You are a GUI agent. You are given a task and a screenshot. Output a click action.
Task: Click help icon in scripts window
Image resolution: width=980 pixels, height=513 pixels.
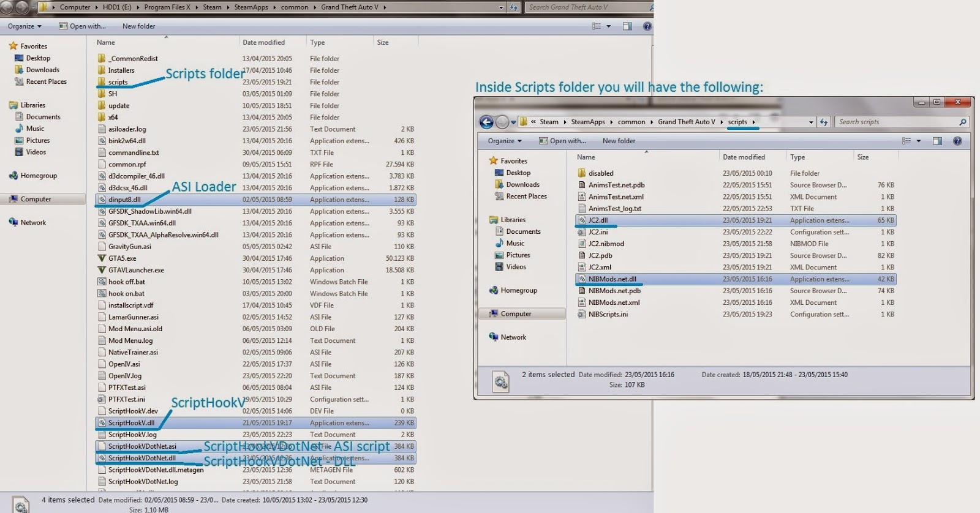tap(957, 141)
